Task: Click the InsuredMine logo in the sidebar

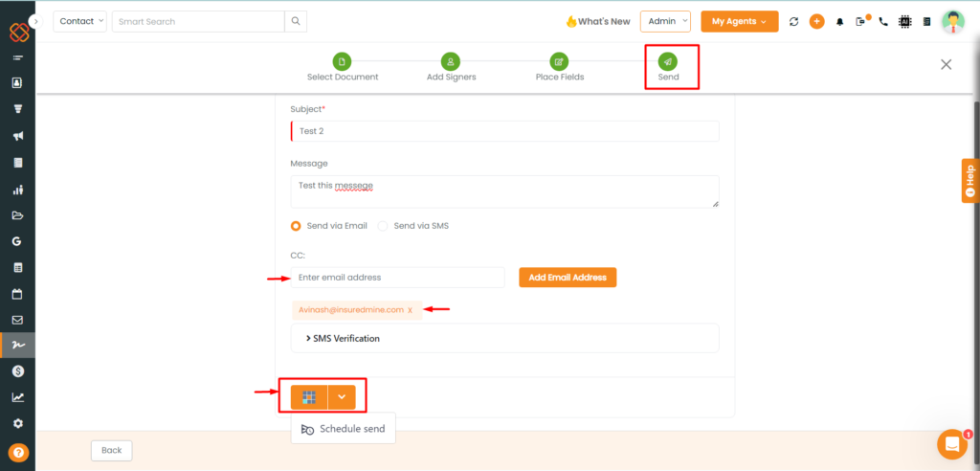Action: [19, 32]
